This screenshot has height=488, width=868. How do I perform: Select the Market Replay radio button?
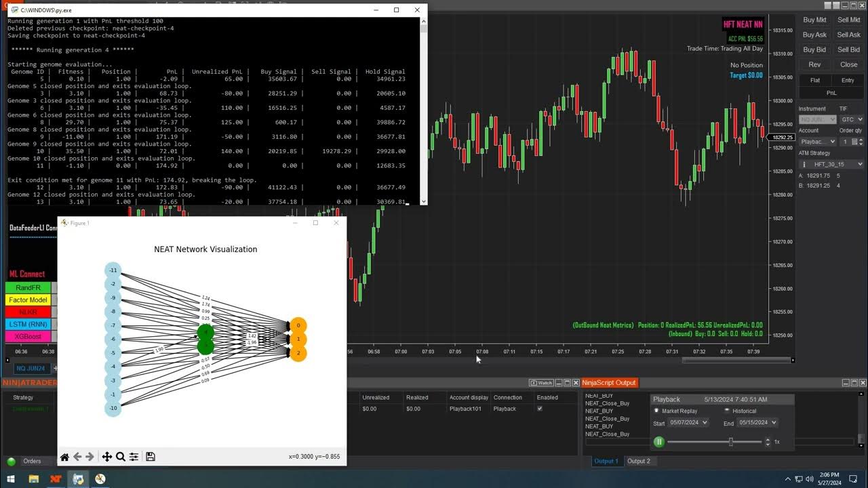click(656, 411)
